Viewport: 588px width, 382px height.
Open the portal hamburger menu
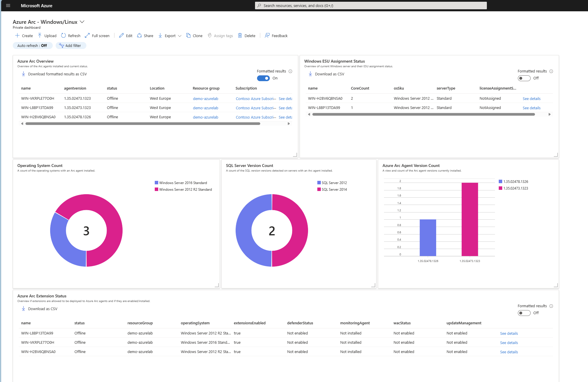(8, 5)
